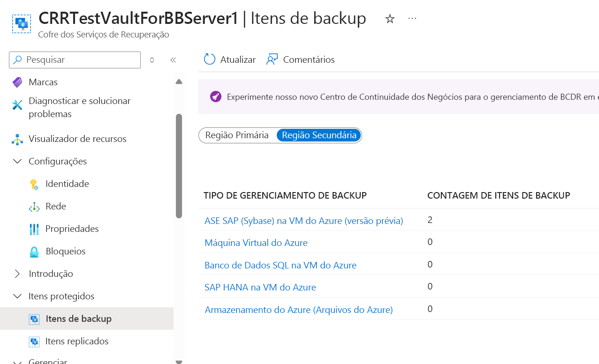
Task: Click the favorite star icon
Action: click(x=390, y=19)
